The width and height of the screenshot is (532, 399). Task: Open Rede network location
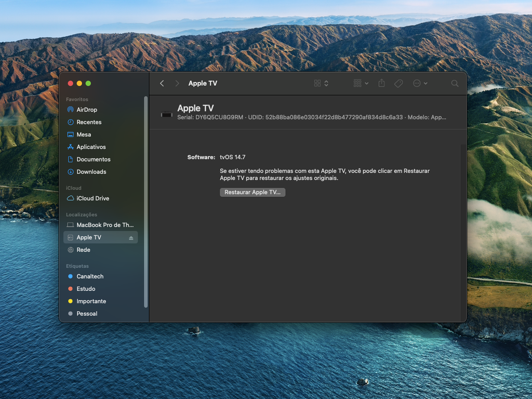[x=100, y=250]
